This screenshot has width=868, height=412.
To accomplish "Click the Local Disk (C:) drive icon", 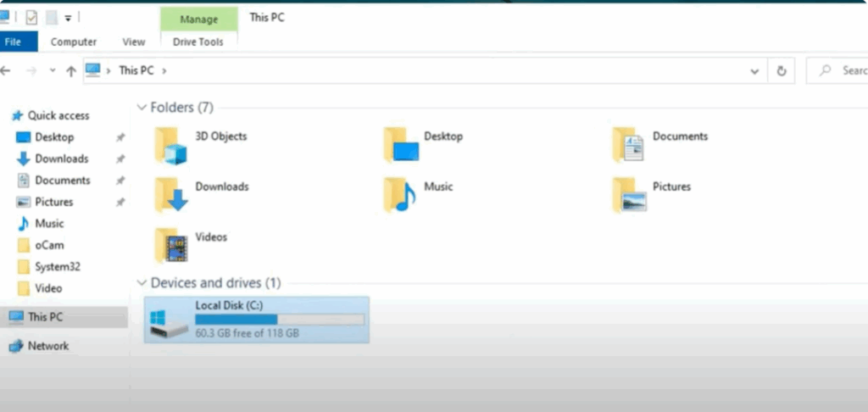I will click(169, 323).
